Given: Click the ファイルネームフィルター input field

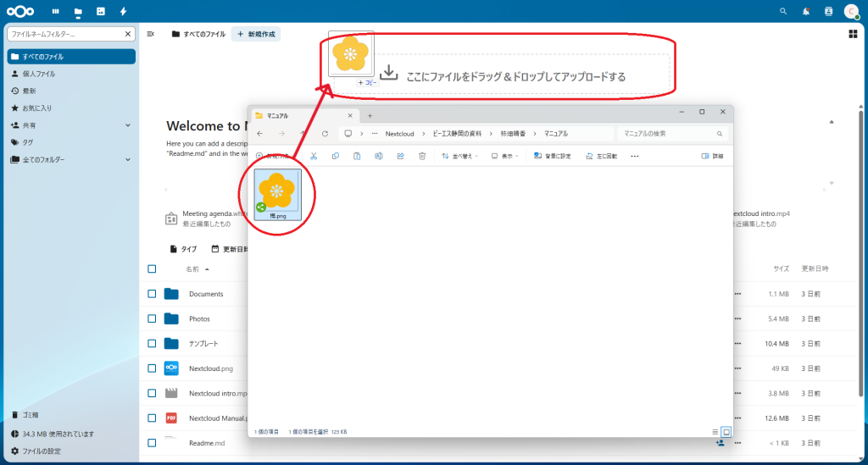Looking at the screenshot, I should 66,34.
